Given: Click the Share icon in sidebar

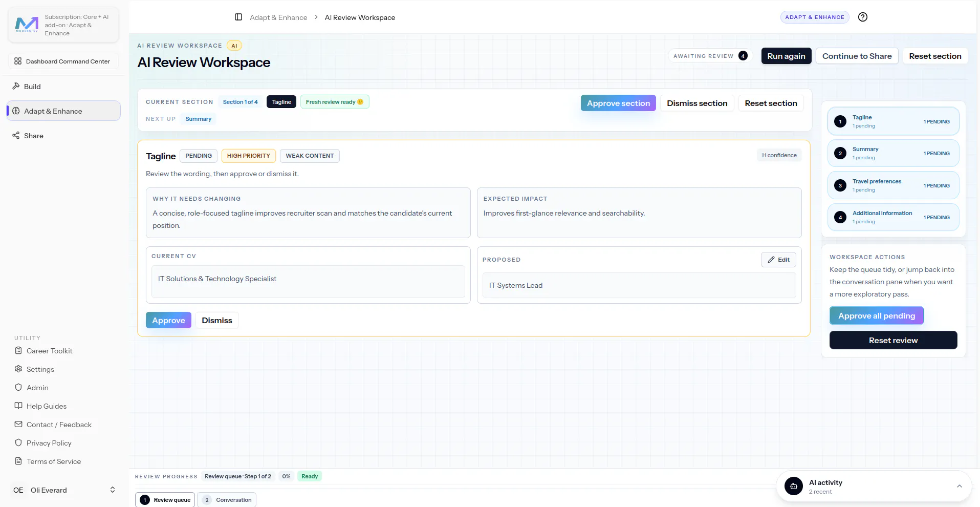Looking at the screenshot, I should (x=16, y=135).
